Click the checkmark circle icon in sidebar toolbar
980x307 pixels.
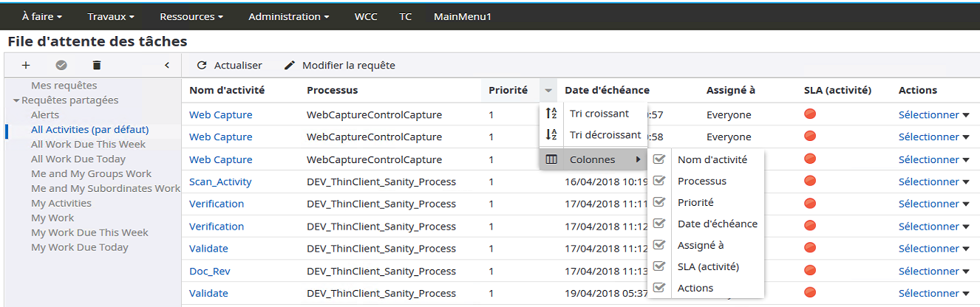[61, 65]
